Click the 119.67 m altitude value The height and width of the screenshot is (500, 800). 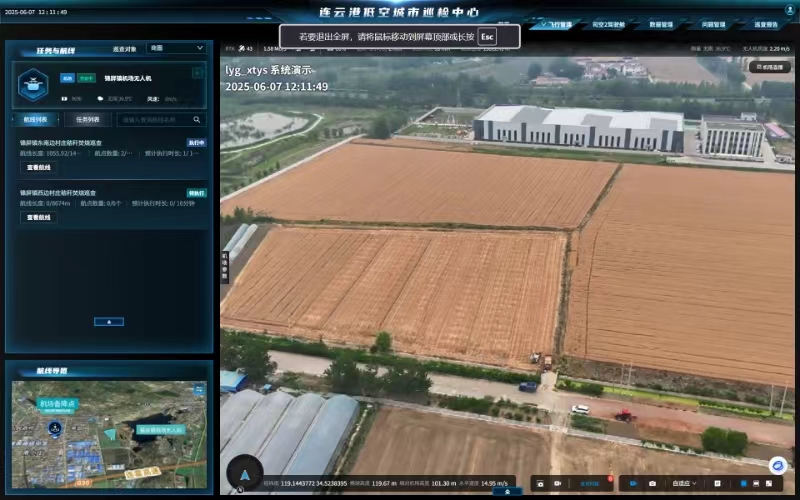coord(384,483)
